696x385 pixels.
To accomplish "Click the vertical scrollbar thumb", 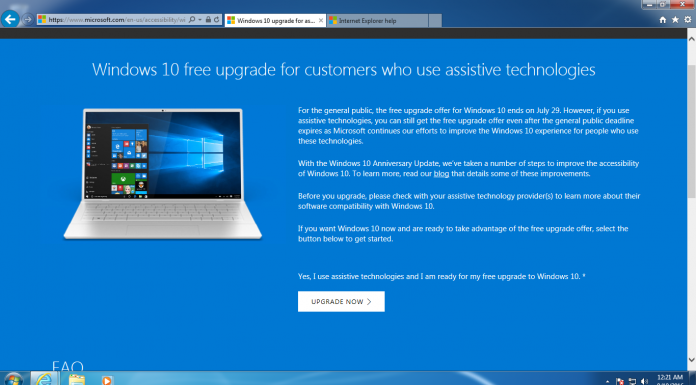I will coord(692,131).
